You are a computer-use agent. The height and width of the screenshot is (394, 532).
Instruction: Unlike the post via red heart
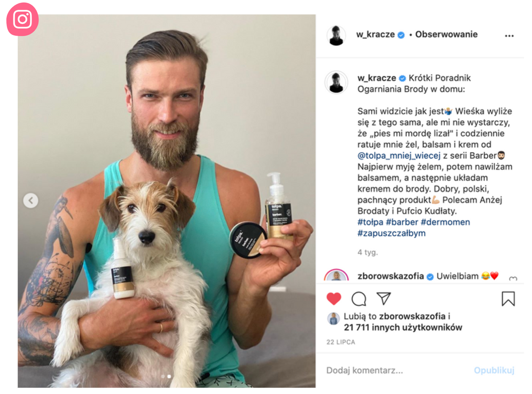pos(334,299)
